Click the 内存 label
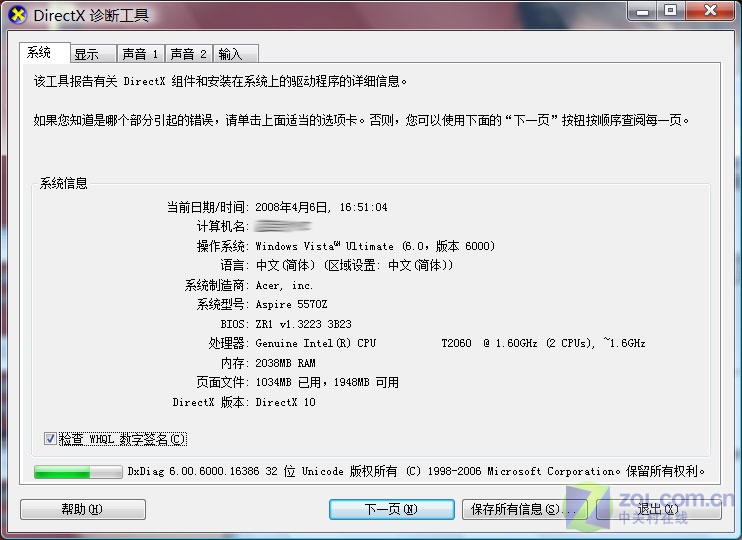This screenshot has height=540, width=742. coord(234,363)
